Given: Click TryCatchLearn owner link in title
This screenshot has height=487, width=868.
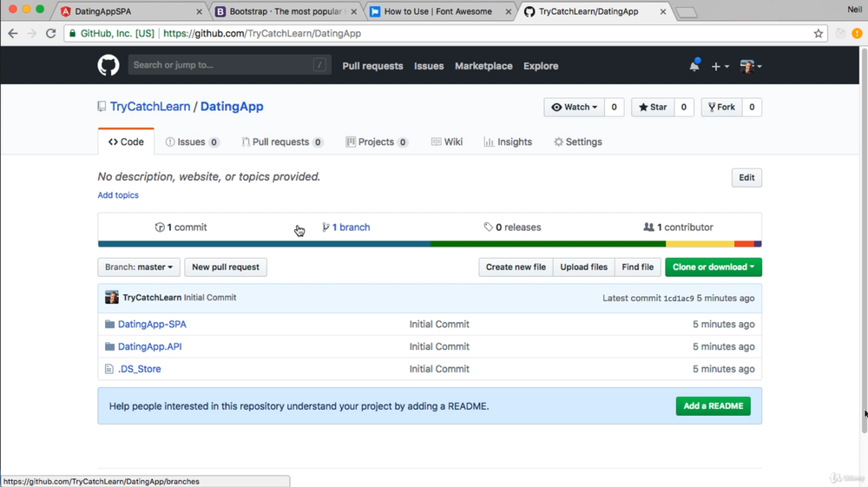Looking at the screenshot, I should [150, 106].
